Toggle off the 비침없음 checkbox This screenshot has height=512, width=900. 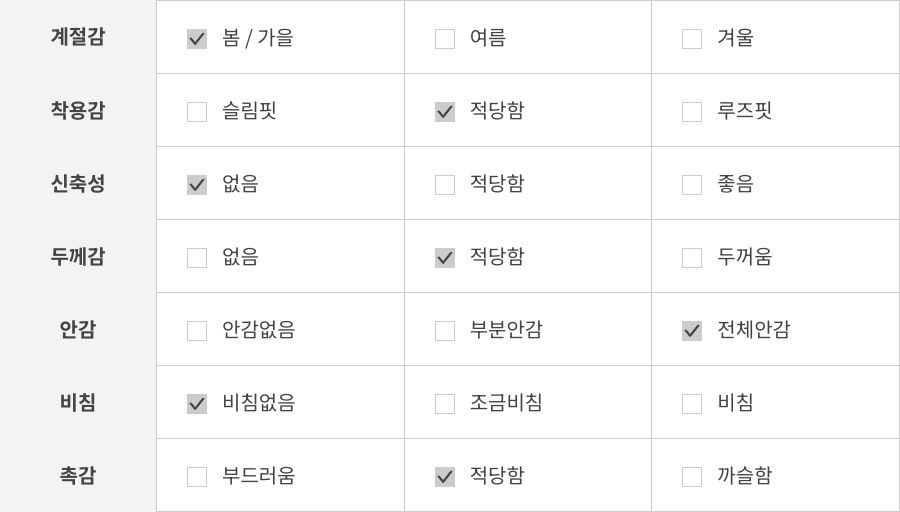pyautogui.click(x=197, y=404)
